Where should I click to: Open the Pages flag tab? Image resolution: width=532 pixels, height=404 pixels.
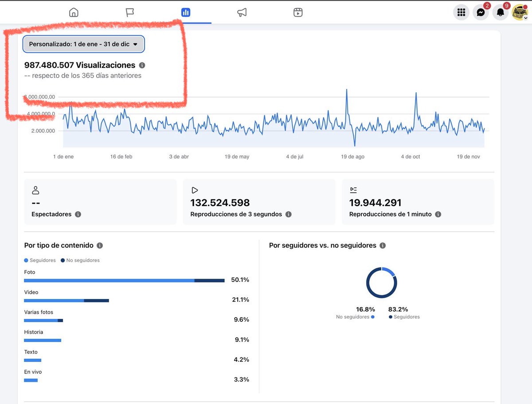pos(129,12)
